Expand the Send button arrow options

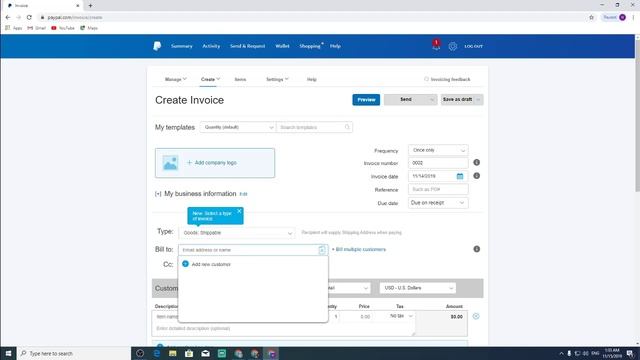coord(432,100)
